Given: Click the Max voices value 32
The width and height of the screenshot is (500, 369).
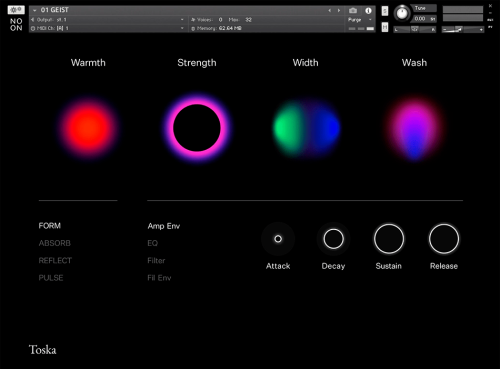Looking at the screenshot, I should point(248,20).
